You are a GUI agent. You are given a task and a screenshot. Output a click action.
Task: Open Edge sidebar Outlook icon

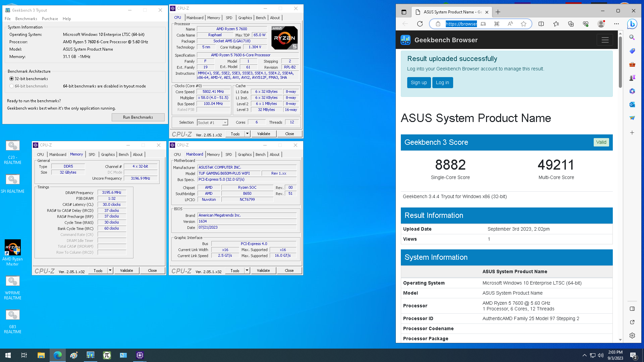tap(632, 105)
